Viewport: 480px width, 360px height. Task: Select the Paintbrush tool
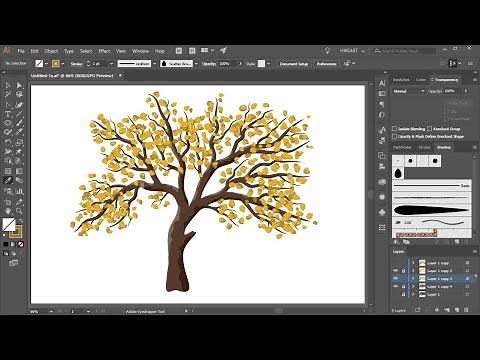tap(19, 123)
